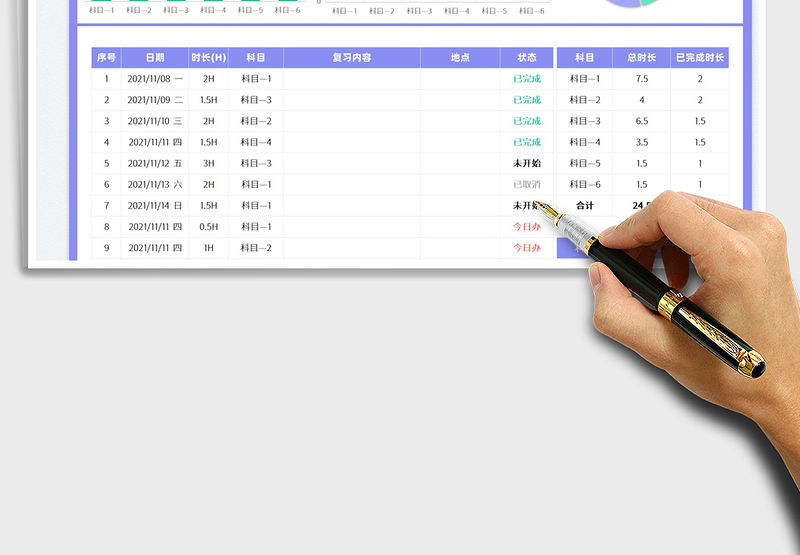800x555 pixels.
Task: Click the date cell 2021/11/08 一
Action: point(155,79)
